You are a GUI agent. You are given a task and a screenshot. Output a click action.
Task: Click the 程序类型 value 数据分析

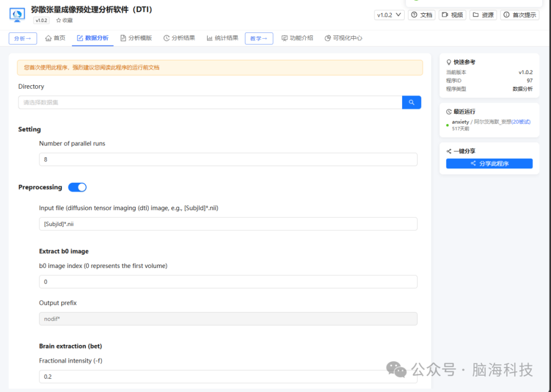pyautogui.click(x=522, y=89)
